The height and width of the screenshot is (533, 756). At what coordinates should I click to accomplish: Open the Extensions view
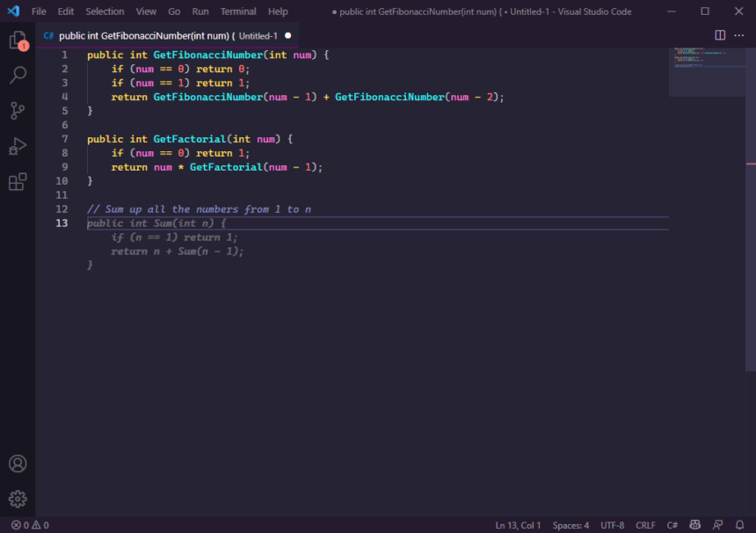pyautogui.click(x=17, y=181)
